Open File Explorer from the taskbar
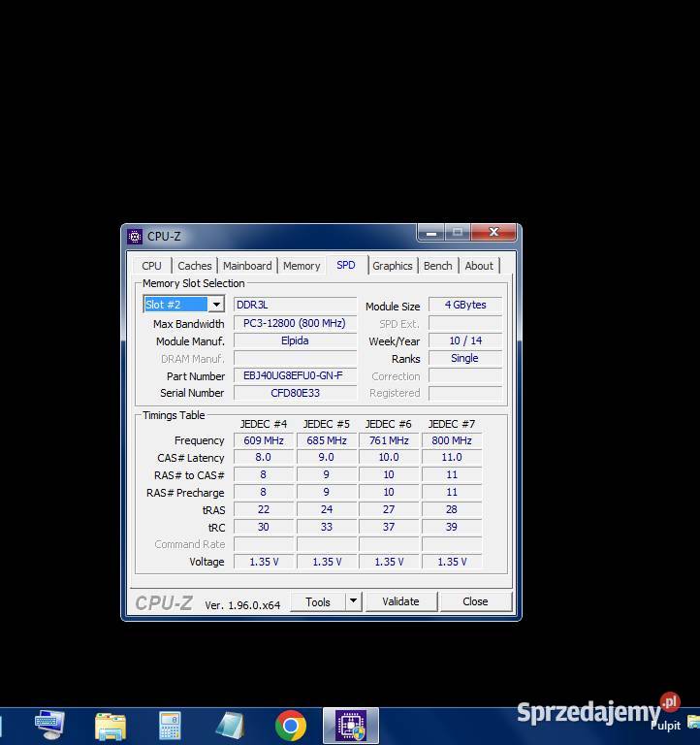The width and height of the screenshot is (700, 745). 110,725
